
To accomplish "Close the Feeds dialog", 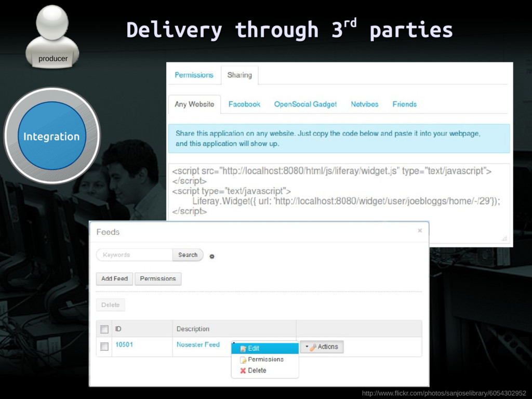I will tap(420, 230).
